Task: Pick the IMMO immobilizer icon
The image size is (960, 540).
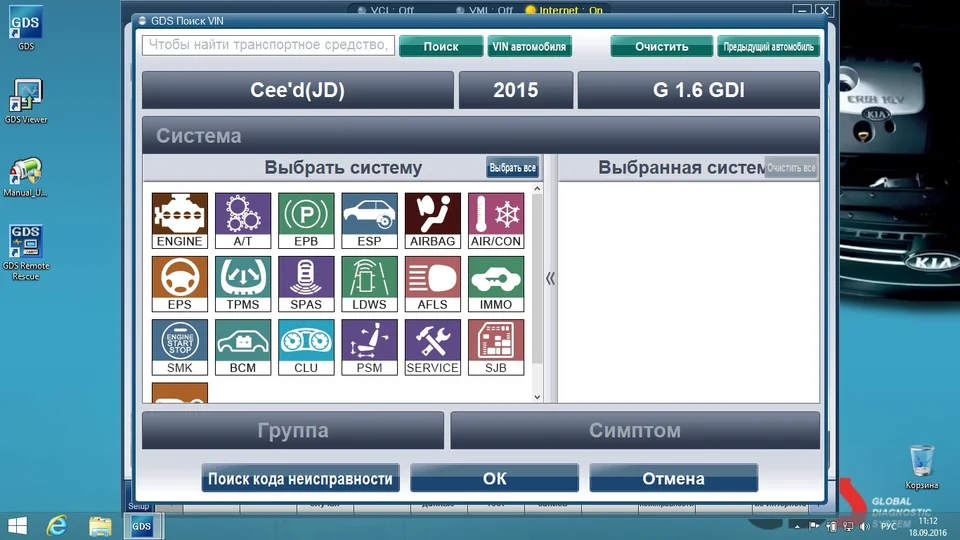Action: coord(496,283)
